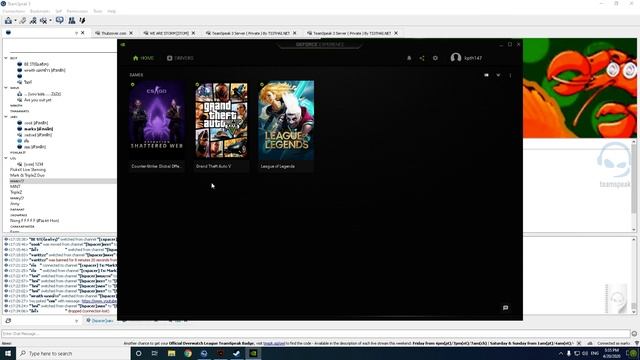640x360 pixels.
Task: Collapse the channel containing 'Are you out yet'
Action: coord(6,87)
